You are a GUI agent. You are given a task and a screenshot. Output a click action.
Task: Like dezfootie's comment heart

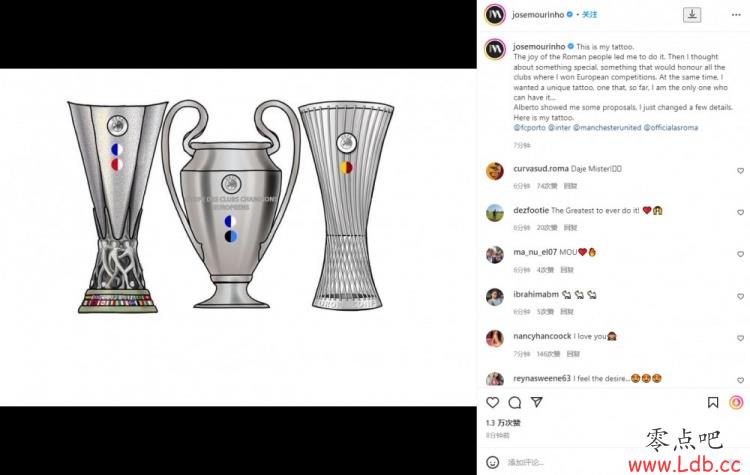tap(740, 212)
